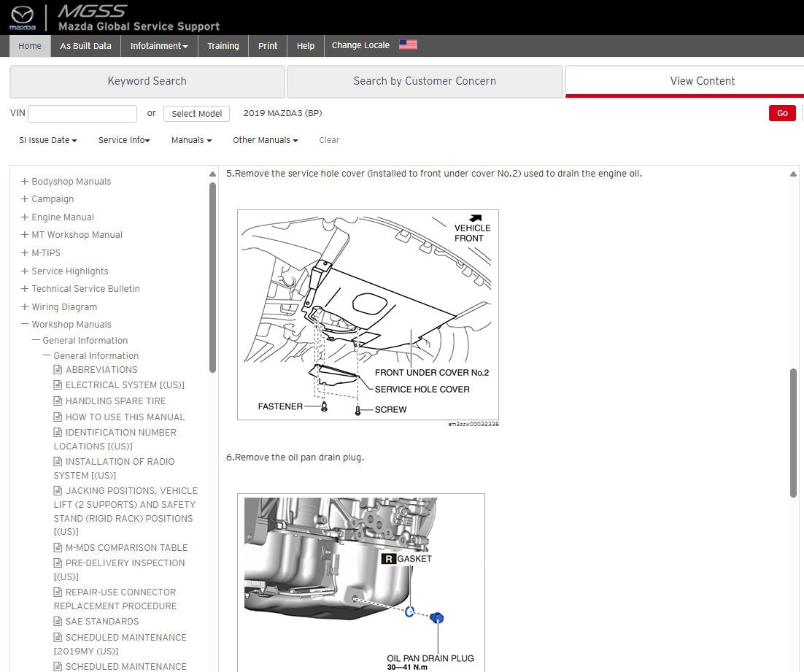Screen dimensions: 804x672
Task: Go to Home in navigation bar
Action: pos(30,46)
